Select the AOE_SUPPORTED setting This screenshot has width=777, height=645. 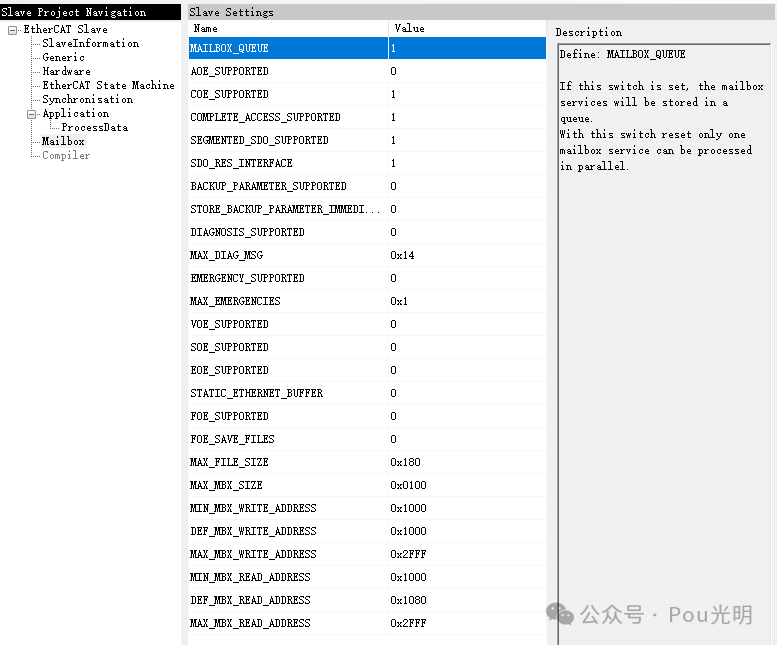[367, 71]
